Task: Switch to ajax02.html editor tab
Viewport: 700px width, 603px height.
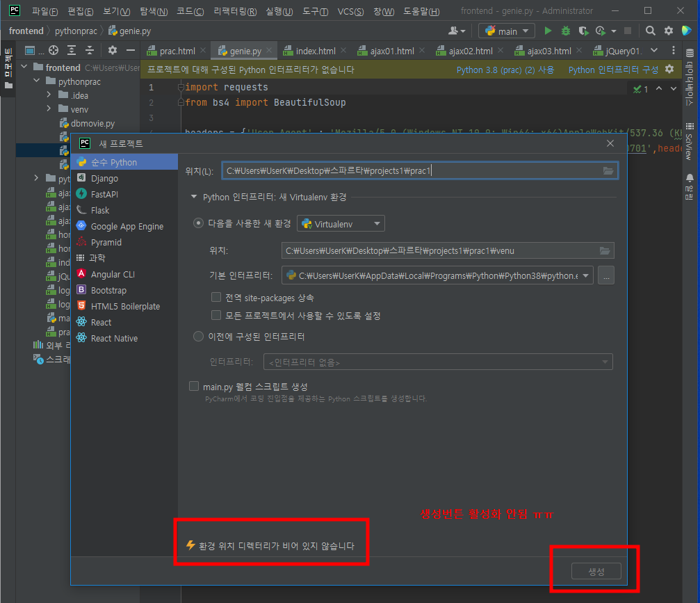Action: (x=470, y=51)
